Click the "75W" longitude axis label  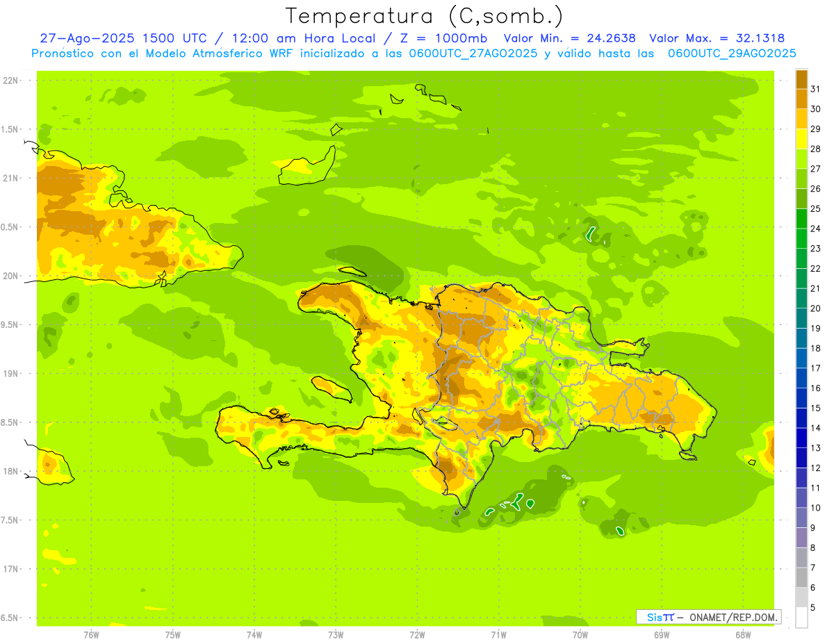pos(173,635)
